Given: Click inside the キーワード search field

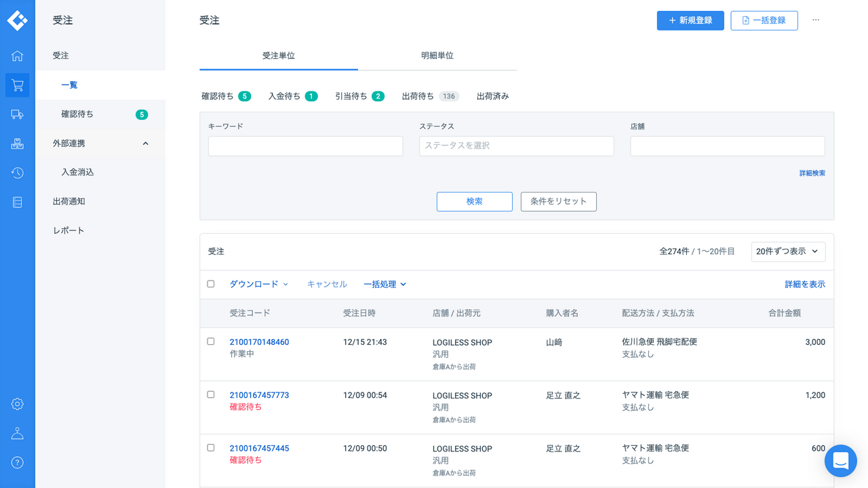Looking at the screenshot, I should 305,146.
